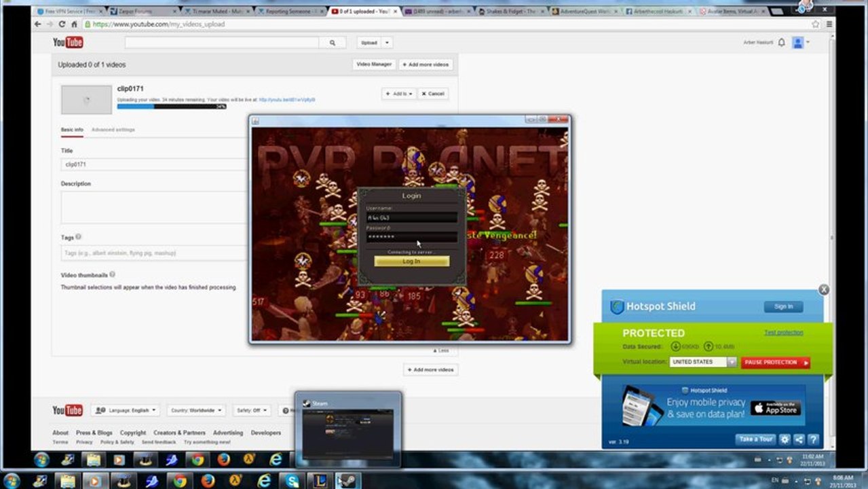868x489 pixels.
Task: Reload the page with Chrome's refresh icon
Action: tap(62, 24)
